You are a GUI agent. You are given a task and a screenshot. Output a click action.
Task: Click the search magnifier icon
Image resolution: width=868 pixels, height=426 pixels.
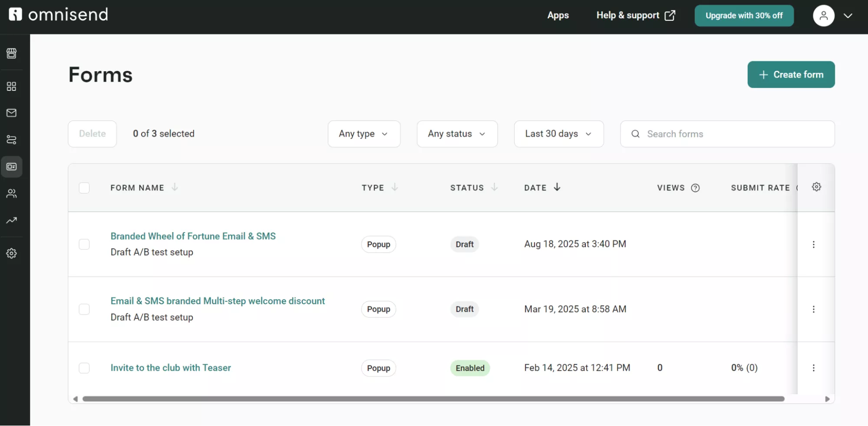click(x=635, y=134)
